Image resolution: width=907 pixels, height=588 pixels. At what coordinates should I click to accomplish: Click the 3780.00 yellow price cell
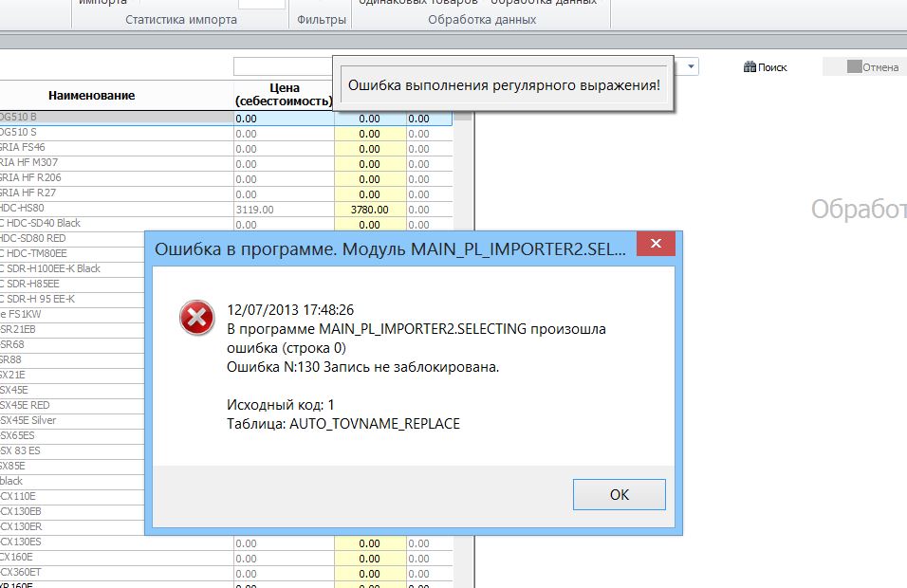pos(370,210)
